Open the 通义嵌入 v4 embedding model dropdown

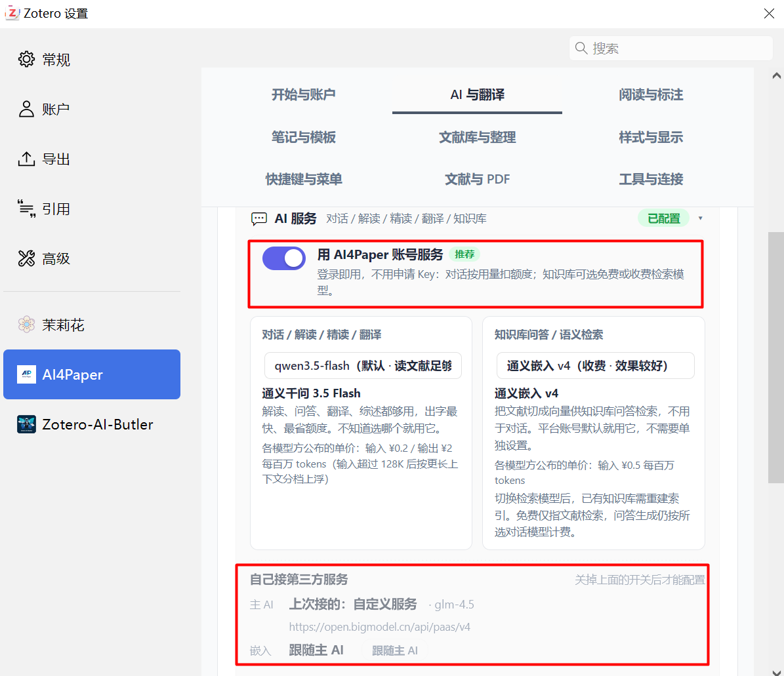click(x=595, y=366)
